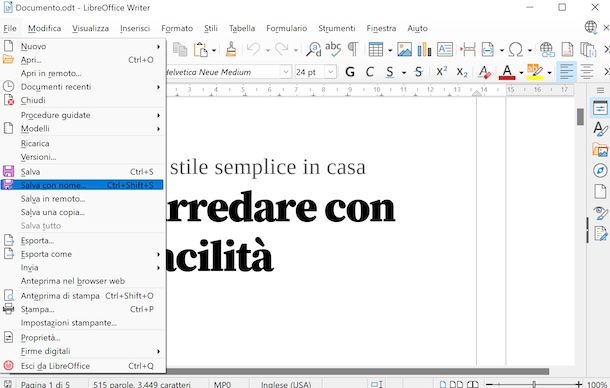Screen dimensions: 610x388
Task: Expand the Nuovo submenu
Action: (158, 47)
